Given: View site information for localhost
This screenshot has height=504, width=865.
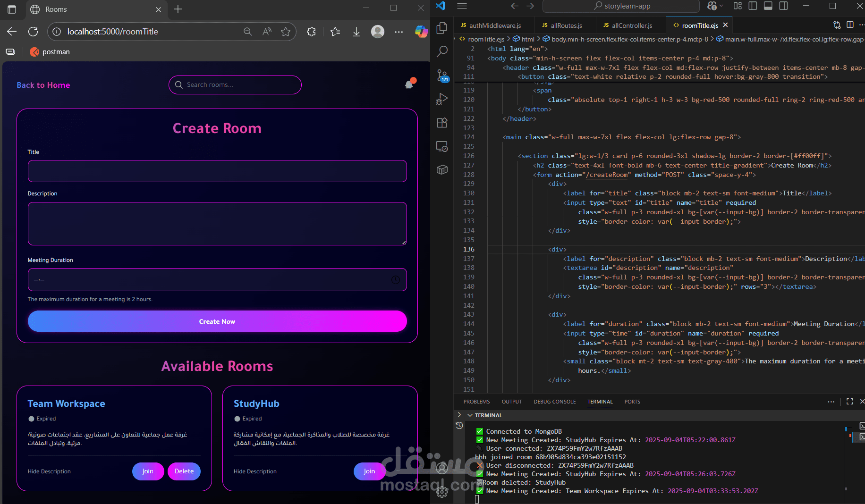Looking at the screenshot, I should tap(57, 32).
